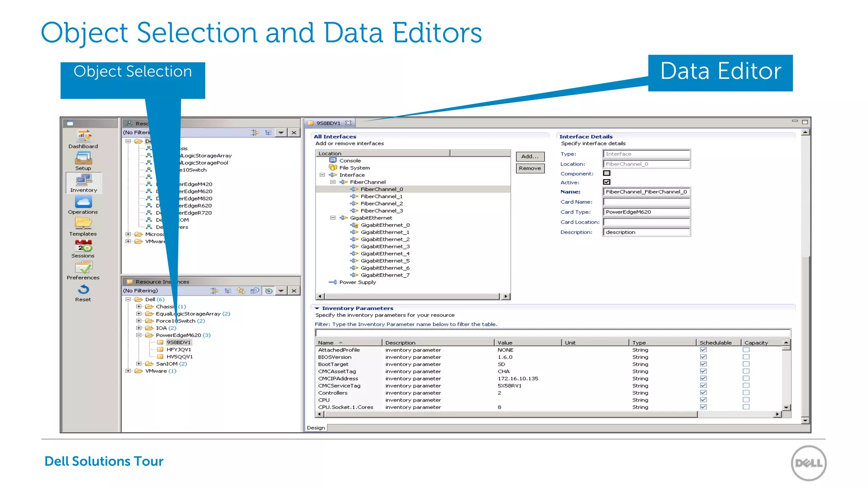Toggle Capacity checkbox for BootTarget

tap(746, 364)
